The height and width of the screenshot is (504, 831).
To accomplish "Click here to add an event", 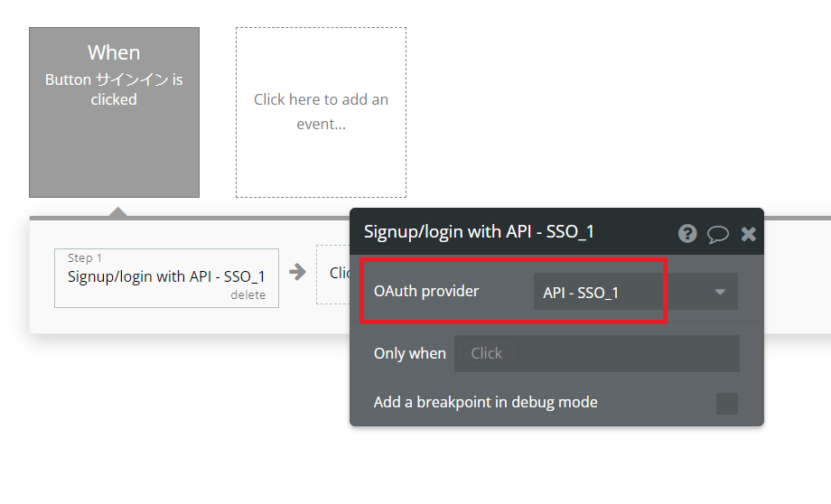I will 322,112.
